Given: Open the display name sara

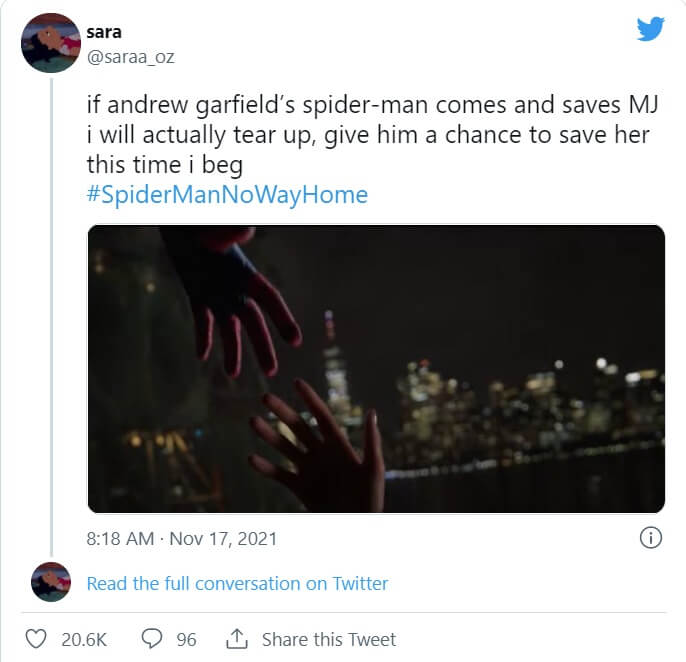Looking at the screenshot, I should (x=104, y=32).
